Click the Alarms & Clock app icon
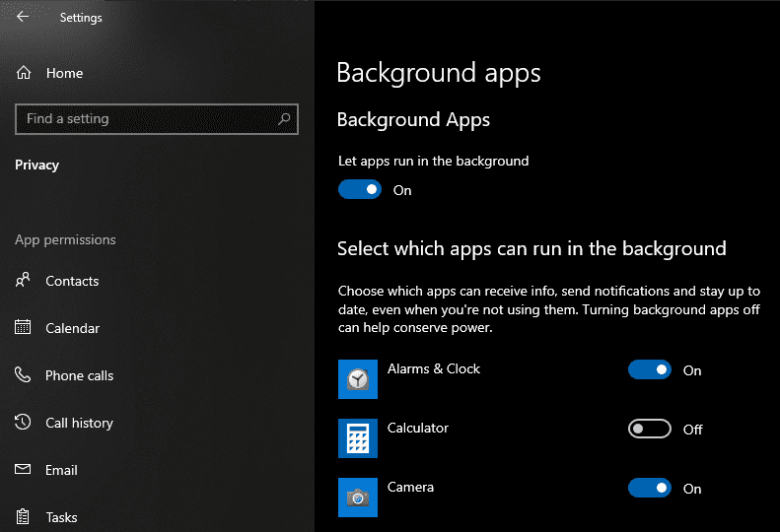 point(358,379)
